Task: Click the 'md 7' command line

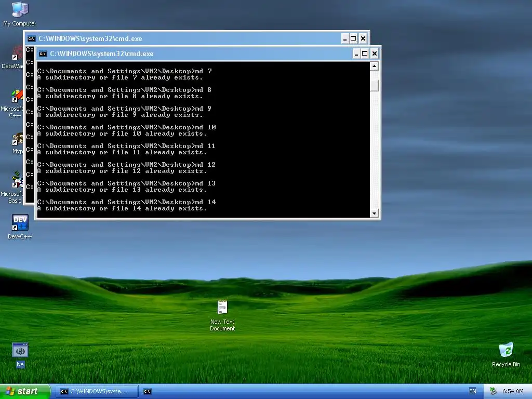Action: coord(125,71)
